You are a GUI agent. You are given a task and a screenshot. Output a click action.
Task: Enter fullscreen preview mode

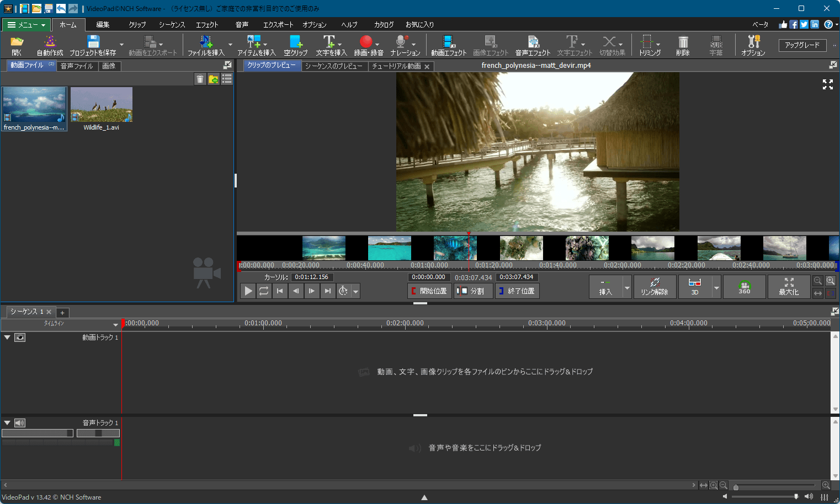[827, 84]
